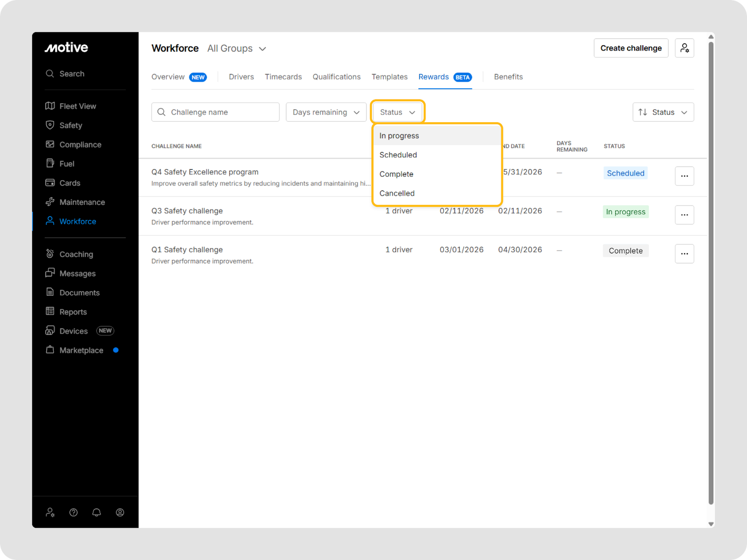This screenshot has height=560, width=747.
Task: Open the help question mark icon
Action: click(73, 512)
